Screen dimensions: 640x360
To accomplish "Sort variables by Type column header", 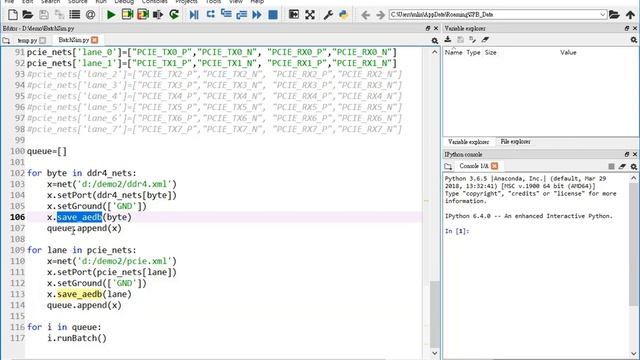I will 473,53.
